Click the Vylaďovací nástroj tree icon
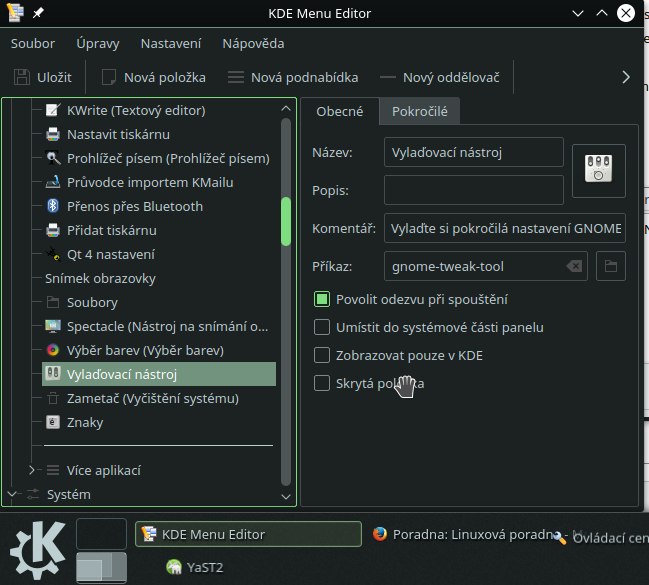Image resolution: width=649 pixels, height=585 pixels. point(53,374)
